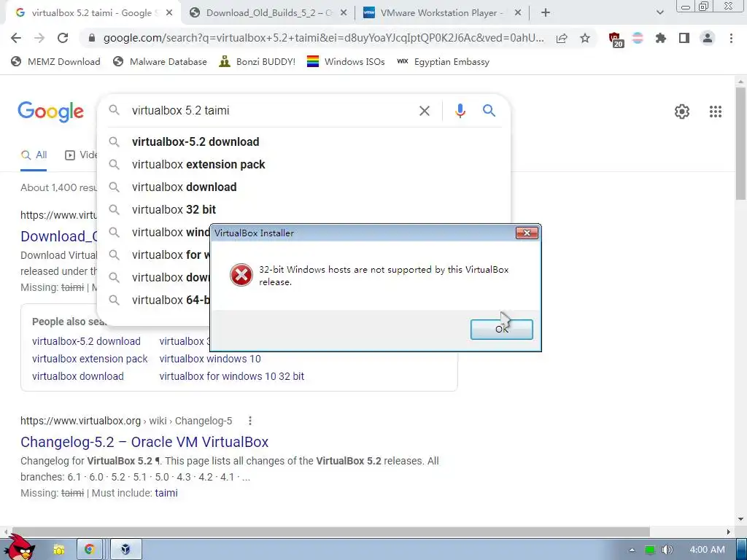
Task: Open MEMZ Download bookmark
Action: [55, 61]
